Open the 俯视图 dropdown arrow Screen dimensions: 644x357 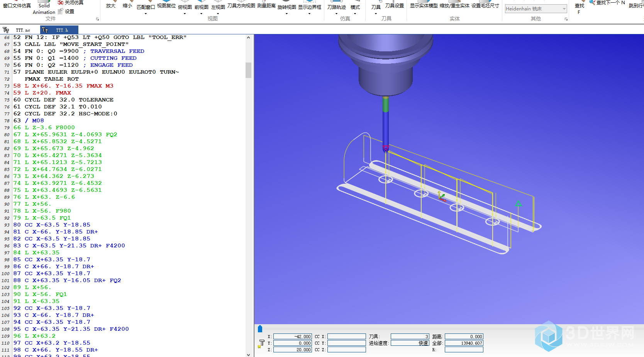[x=185, y=14]
